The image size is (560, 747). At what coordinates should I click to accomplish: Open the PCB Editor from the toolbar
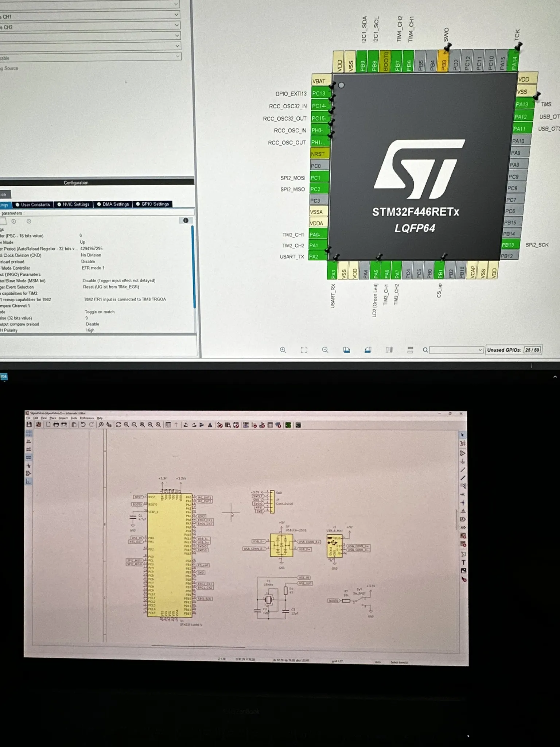point(288,425)
